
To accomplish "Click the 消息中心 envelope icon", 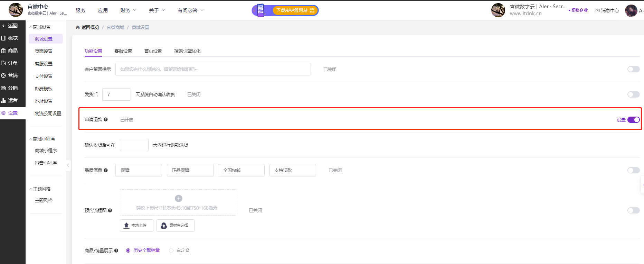I will point(597,10).
